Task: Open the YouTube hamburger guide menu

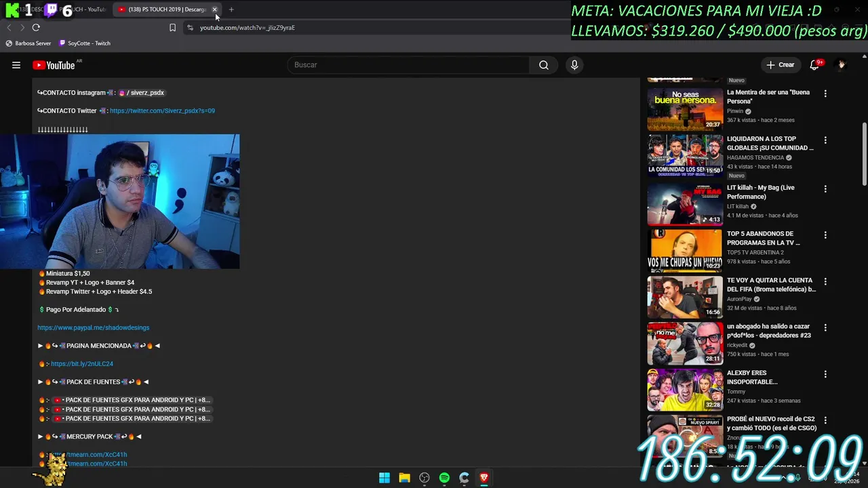Action: point(16,65)
